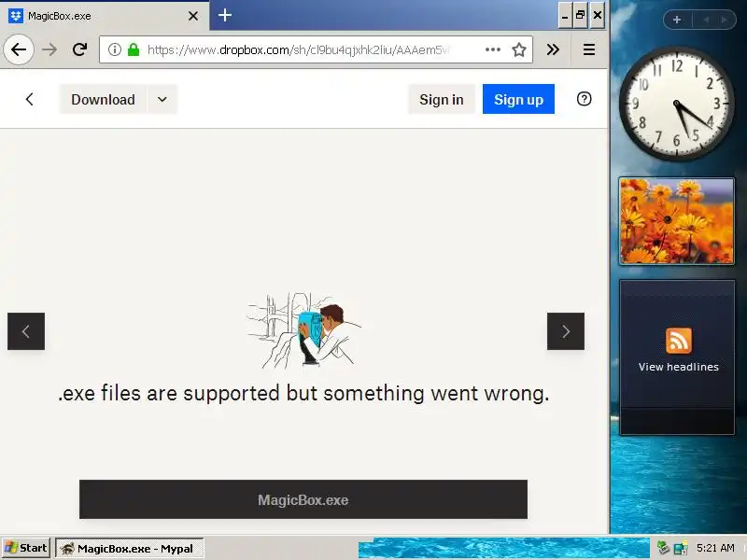
Task: Close the MagicBox.exe tab
Action: point(193,16)
